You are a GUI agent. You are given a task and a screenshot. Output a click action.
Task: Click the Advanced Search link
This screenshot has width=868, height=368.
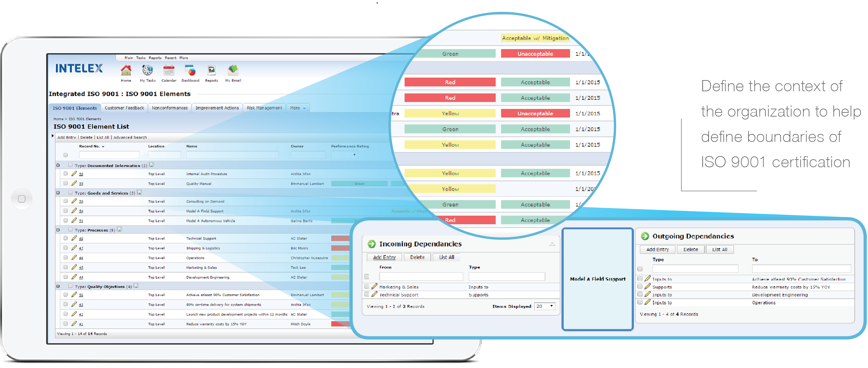[x=130, y=137]
